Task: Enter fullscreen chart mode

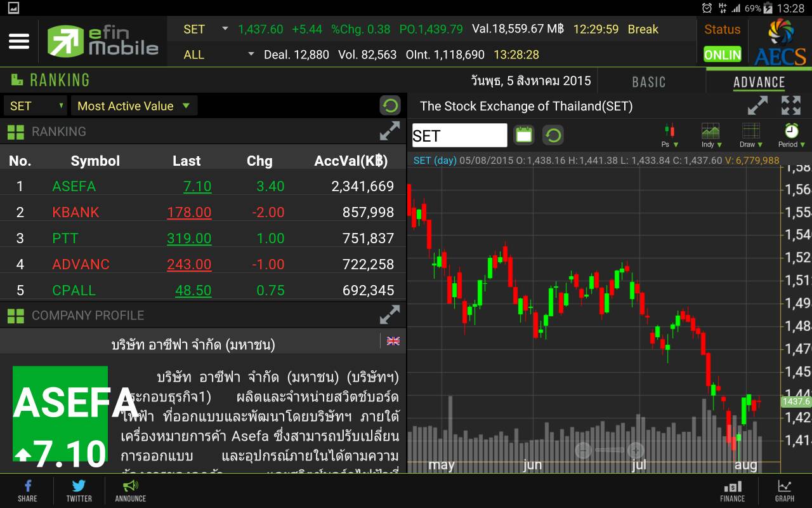Action: click(791, 105)
